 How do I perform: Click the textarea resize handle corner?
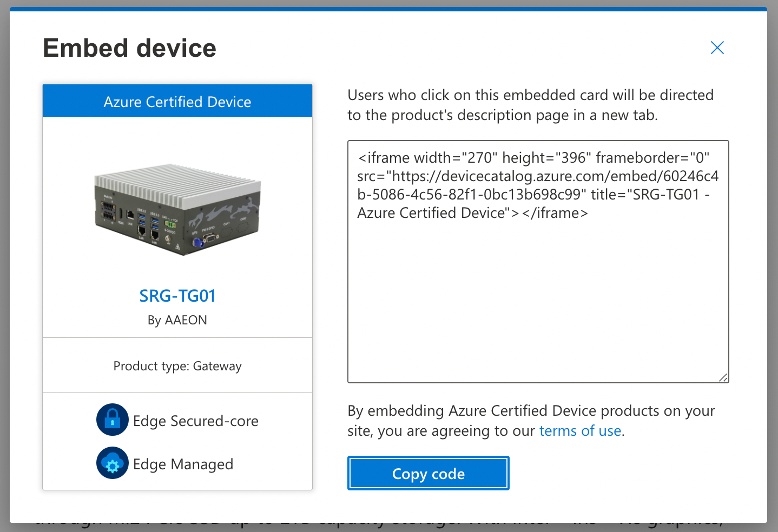(x=723, y=377)
